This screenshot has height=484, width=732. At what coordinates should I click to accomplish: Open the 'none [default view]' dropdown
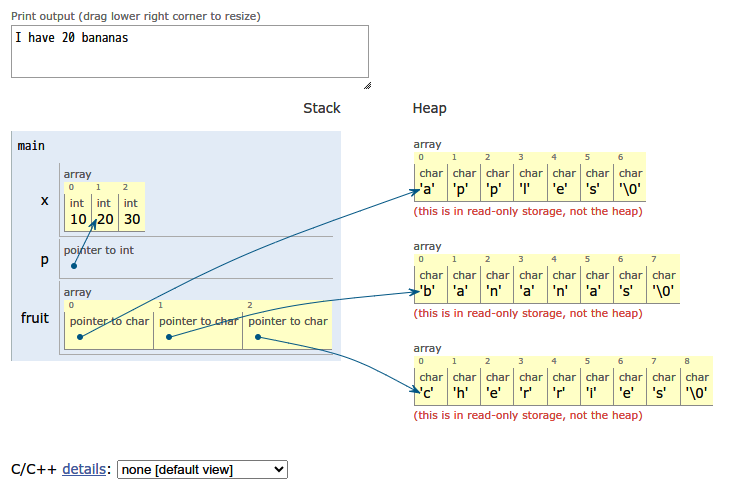[202, 469]
